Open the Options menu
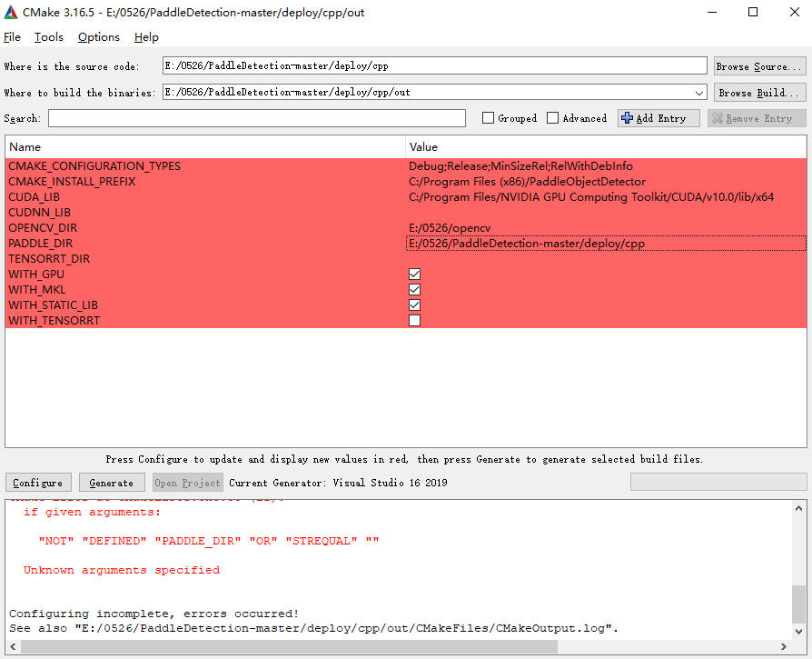 click(x=98, y=37)
